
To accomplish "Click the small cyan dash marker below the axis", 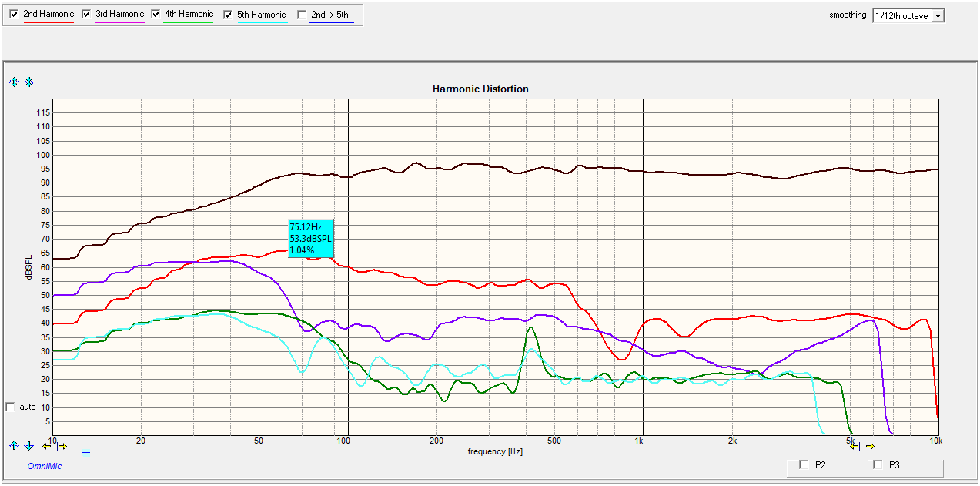I will tap(86, 454).
